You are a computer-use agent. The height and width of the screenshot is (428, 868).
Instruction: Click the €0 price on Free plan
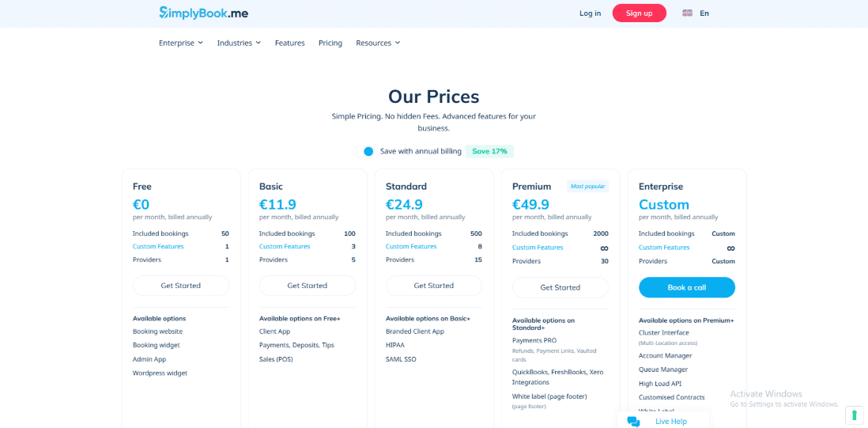(142, 205)
